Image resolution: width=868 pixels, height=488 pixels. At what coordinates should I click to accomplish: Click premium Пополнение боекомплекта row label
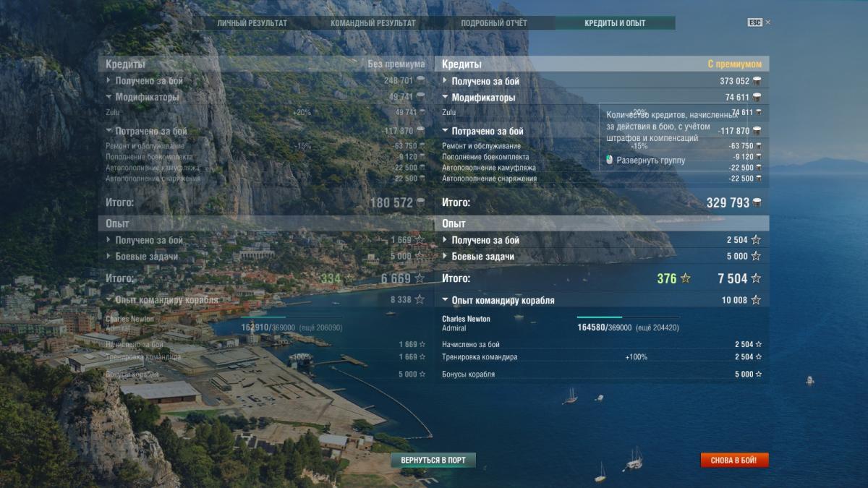[x=485, y=157]
